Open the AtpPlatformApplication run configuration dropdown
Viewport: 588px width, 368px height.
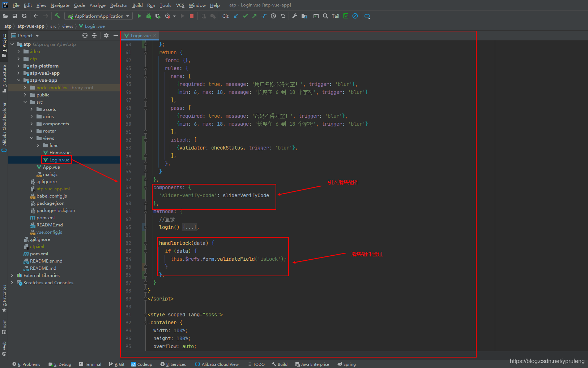tap(99, 16)
